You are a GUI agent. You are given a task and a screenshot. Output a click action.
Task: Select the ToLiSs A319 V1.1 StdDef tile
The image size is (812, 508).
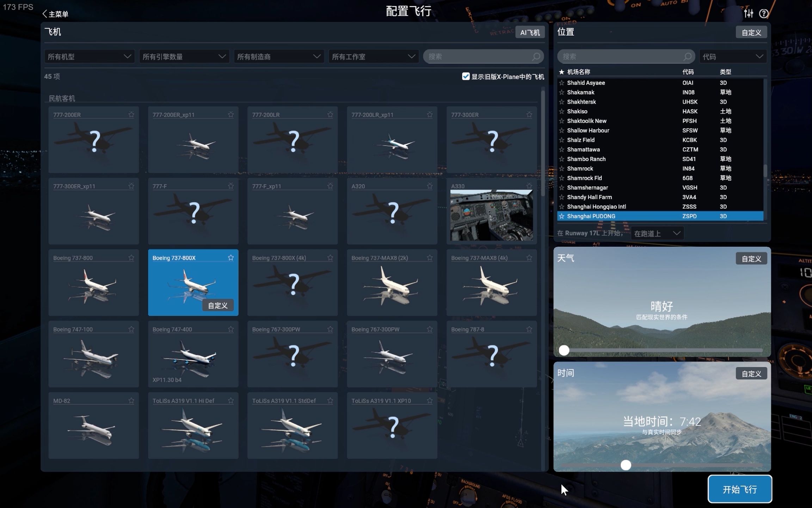pos(293,425)
